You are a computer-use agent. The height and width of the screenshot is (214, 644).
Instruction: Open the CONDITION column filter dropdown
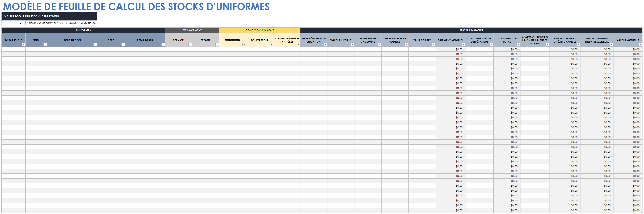tap(244, 45)
